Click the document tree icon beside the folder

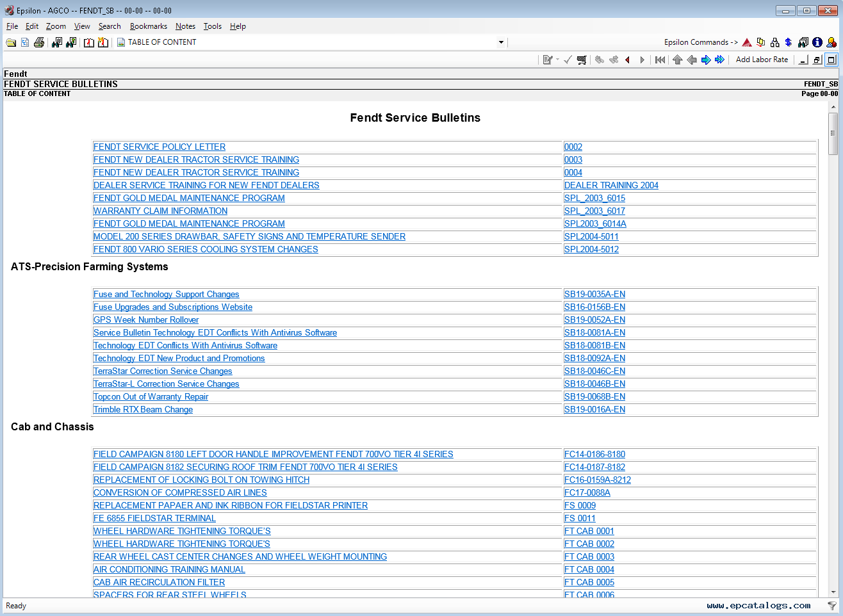click(25, 42)
